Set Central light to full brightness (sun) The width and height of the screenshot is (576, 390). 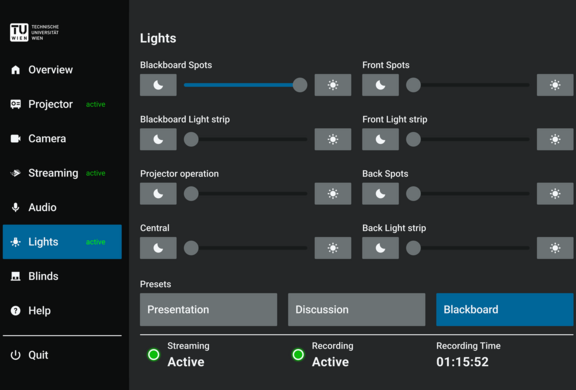pos(332,248)
